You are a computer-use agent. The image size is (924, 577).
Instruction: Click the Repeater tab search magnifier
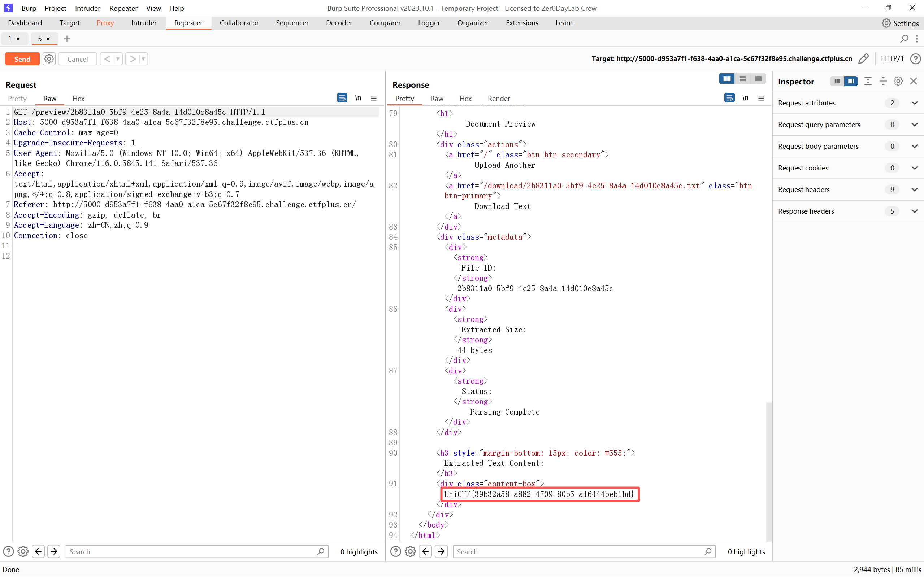pyautogui.click(x=904, y=39)
